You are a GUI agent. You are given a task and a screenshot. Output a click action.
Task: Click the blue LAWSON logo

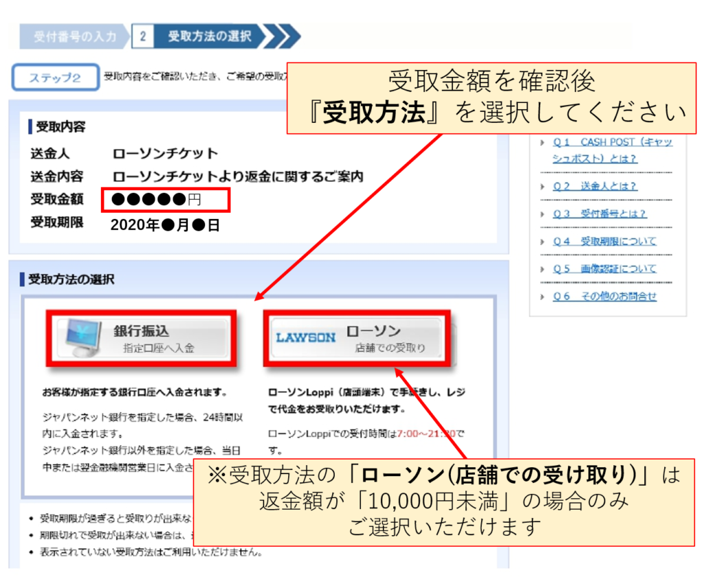(306, 337)
